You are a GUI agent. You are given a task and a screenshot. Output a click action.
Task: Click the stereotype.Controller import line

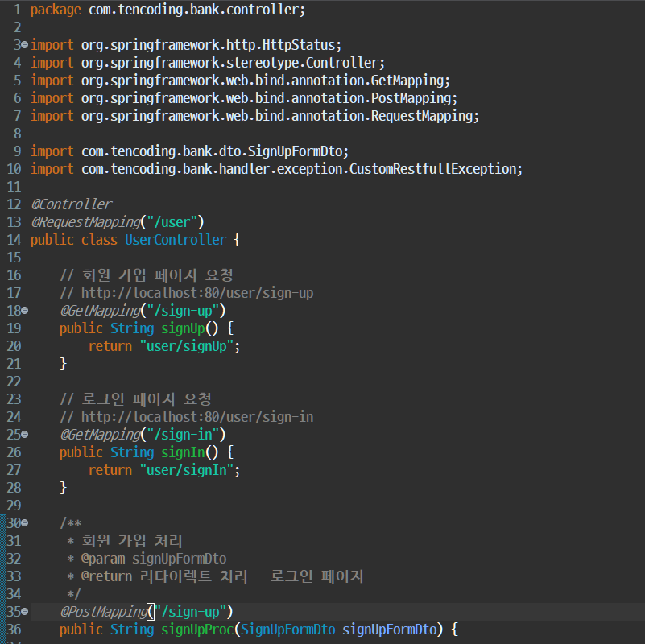pos(208,63)
